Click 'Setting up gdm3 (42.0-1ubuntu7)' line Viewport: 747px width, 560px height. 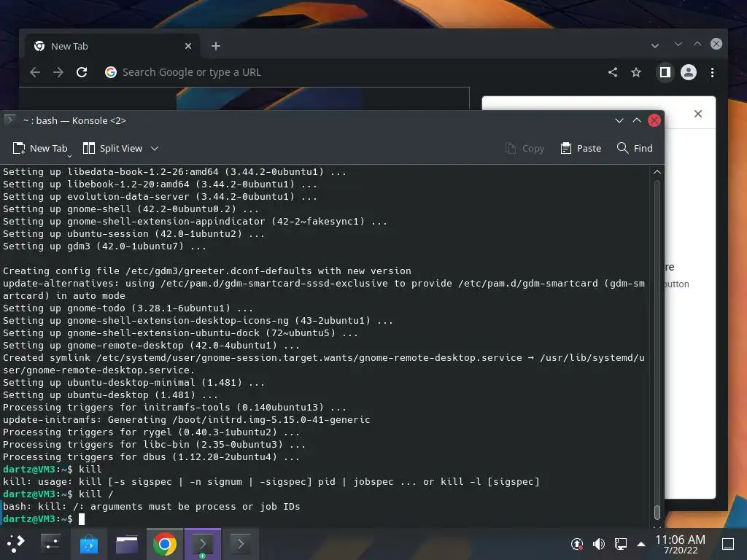pos(105,246)
